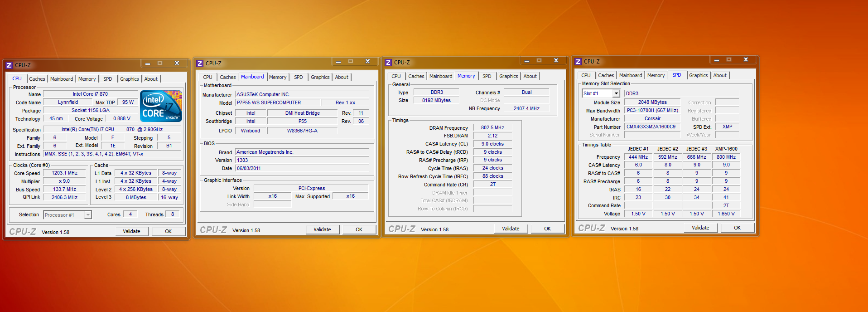
Task: Click the Intel Core i7 inside logo
Action: [162, 106]
